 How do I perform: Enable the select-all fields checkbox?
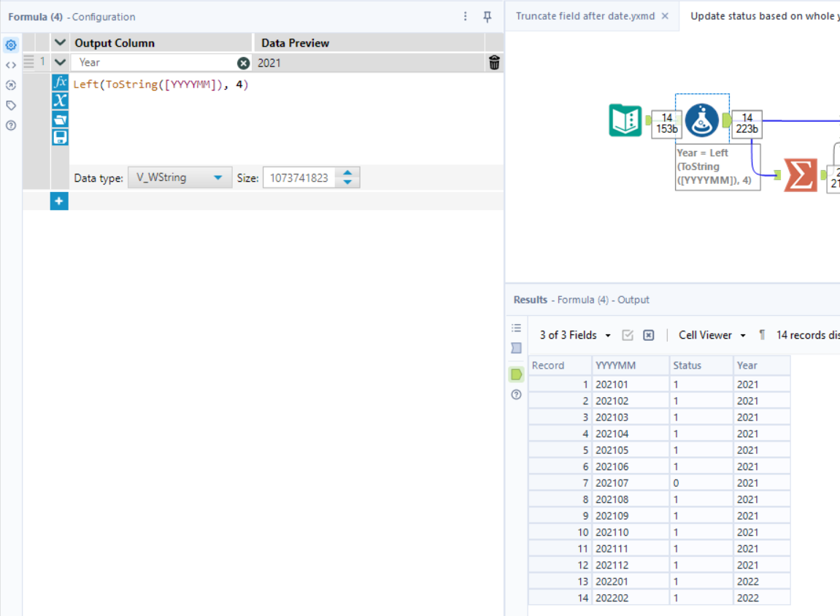click(628, 334)
